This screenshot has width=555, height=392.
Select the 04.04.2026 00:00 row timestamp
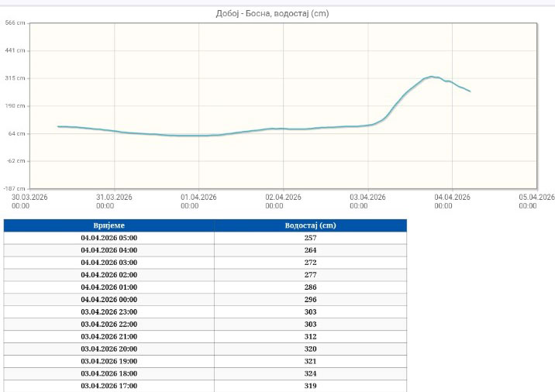pos(109,299)
